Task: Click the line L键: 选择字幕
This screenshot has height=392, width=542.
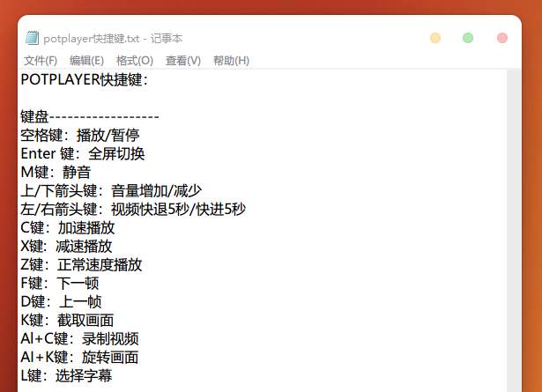Action: tap(66, 376)
